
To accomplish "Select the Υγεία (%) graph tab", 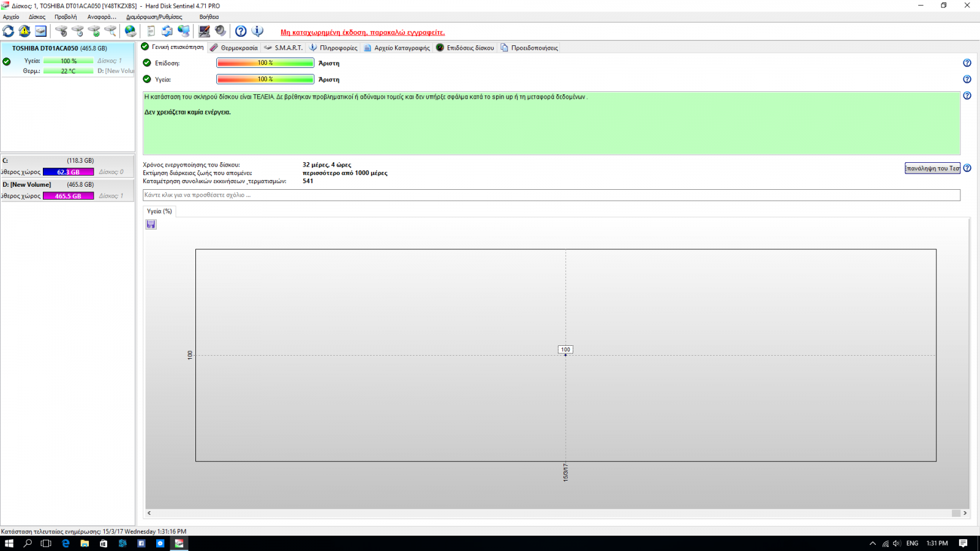I will pos(159,211).
